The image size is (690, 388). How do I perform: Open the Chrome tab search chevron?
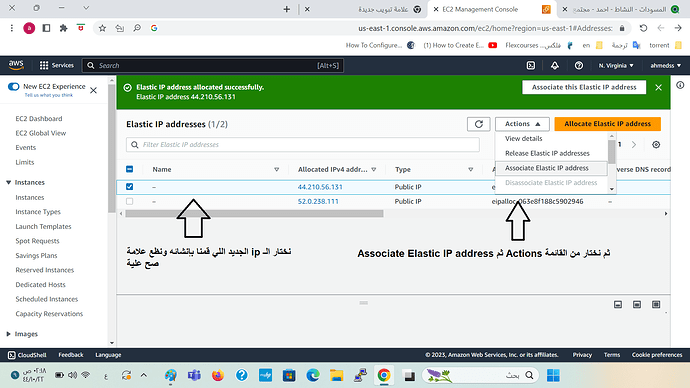pyautogui.click(x=86, y=8)
